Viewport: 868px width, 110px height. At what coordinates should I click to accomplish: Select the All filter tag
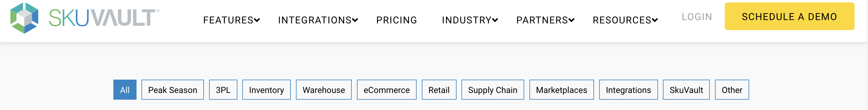click(x=125, y=90)
